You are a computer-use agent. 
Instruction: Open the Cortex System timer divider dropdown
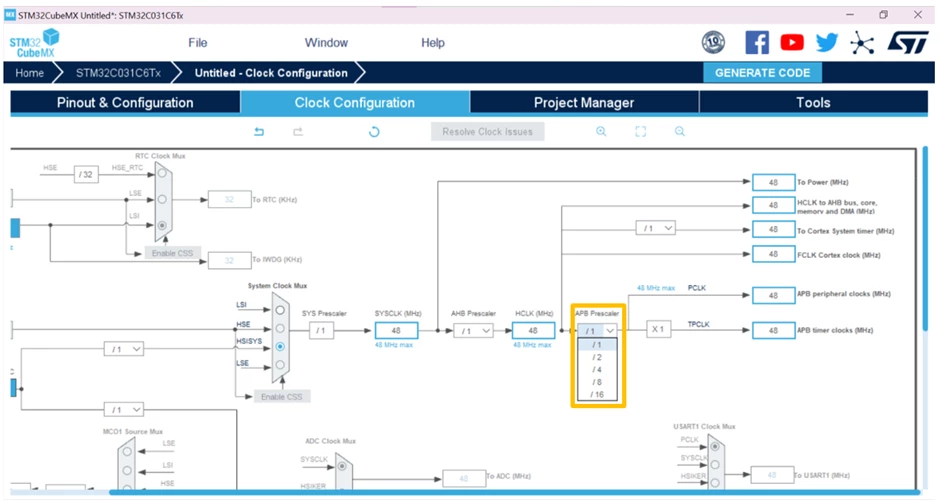pyautogui.click(x=656, y=228)
